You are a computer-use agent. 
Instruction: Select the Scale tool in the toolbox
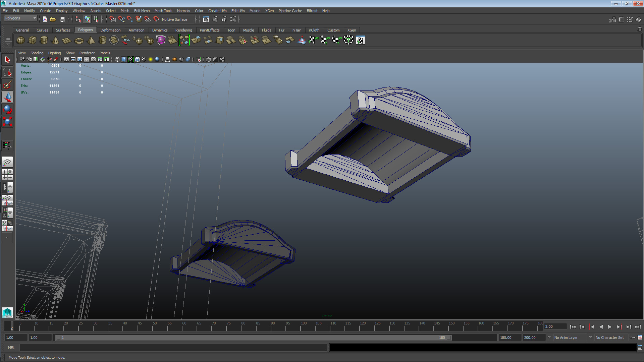(x=7, y=121)
